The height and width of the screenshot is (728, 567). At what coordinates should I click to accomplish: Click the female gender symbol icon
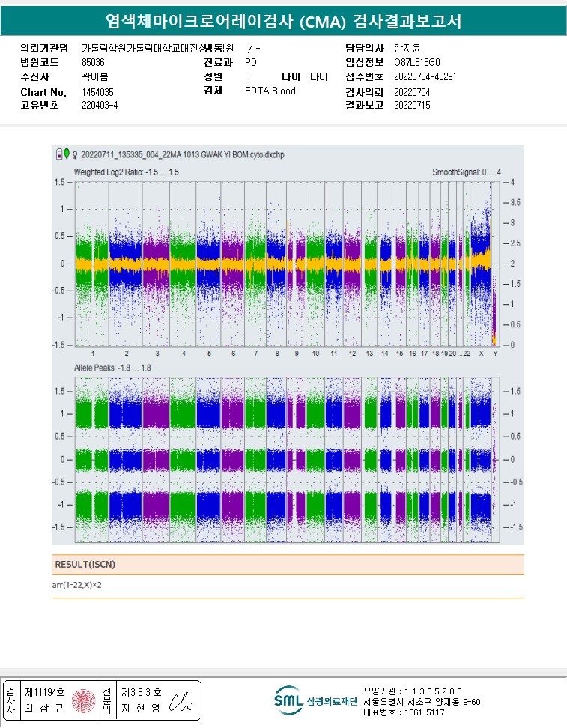tap(74, 155)
